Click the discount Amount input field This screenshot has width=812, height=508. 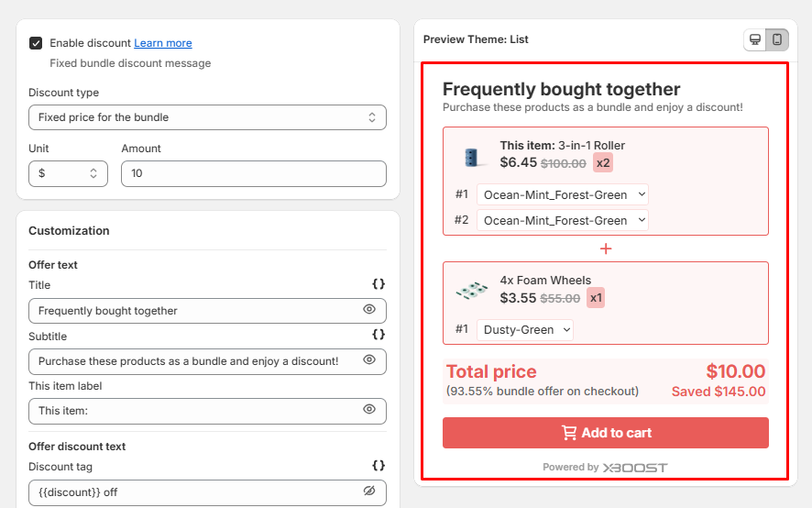253,173
